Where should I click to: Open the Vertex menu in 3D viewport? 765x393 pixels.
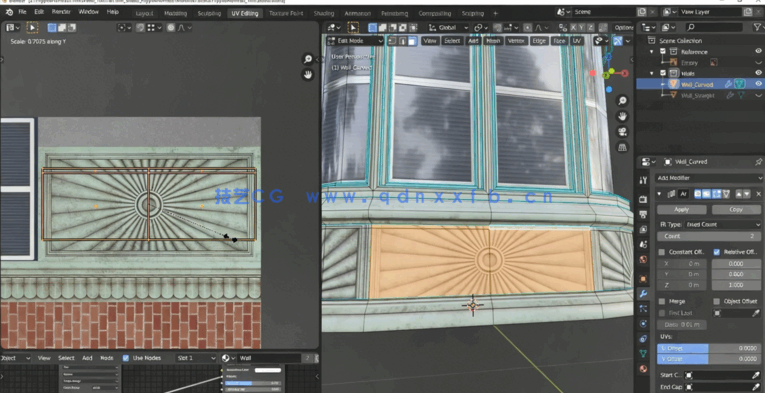[x=516, y=41]
